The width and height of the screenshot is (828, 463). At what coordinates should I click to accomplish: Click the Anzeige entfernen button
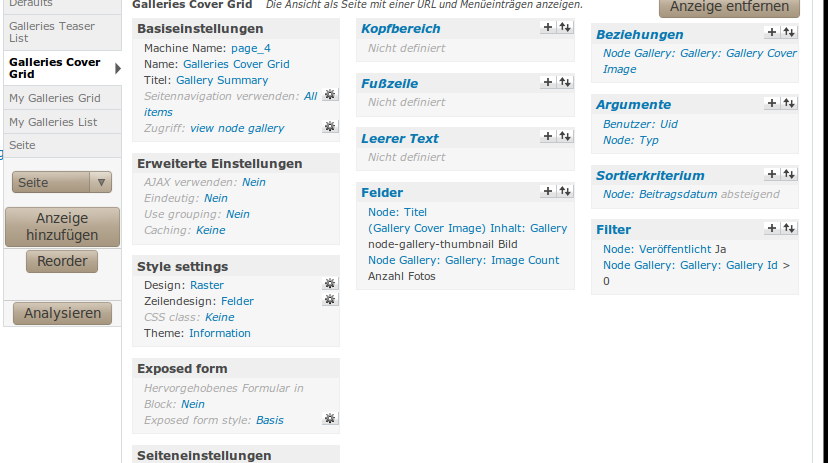click(x=729, y=7)
